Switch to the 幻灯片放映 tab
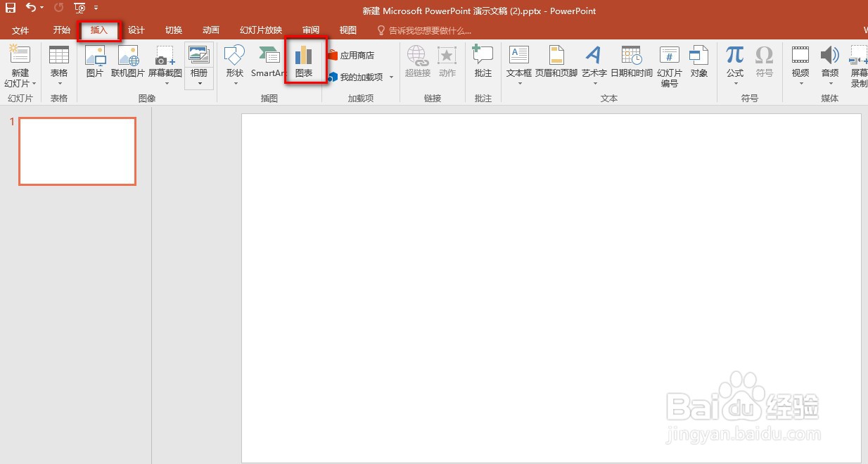The height and width of the screenshot is (464, 868). pos(261,30)
